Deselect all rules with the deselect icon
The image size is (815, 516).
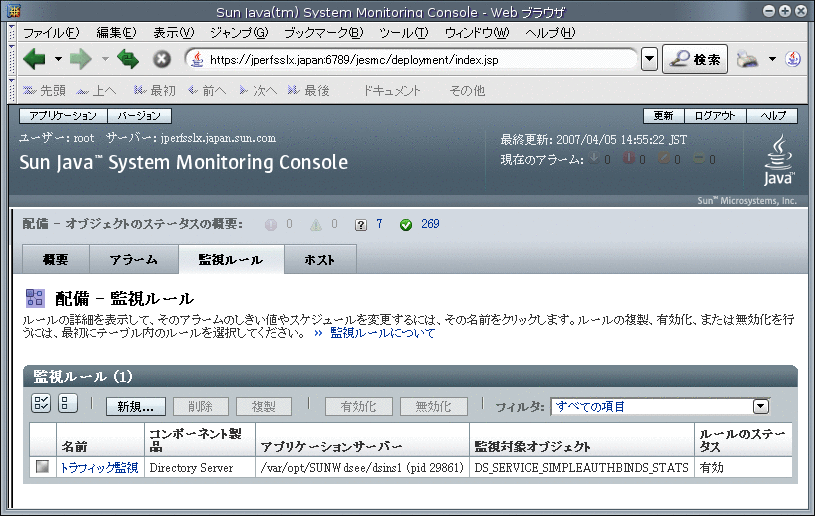pyautogui.click(x=68, y=403)
